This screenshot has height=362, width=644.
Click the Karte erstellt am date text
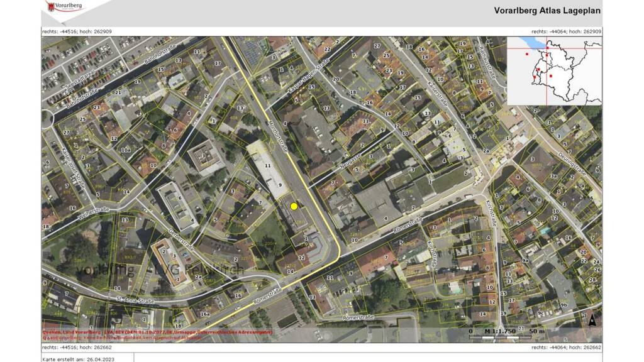[x=78, y=358]
